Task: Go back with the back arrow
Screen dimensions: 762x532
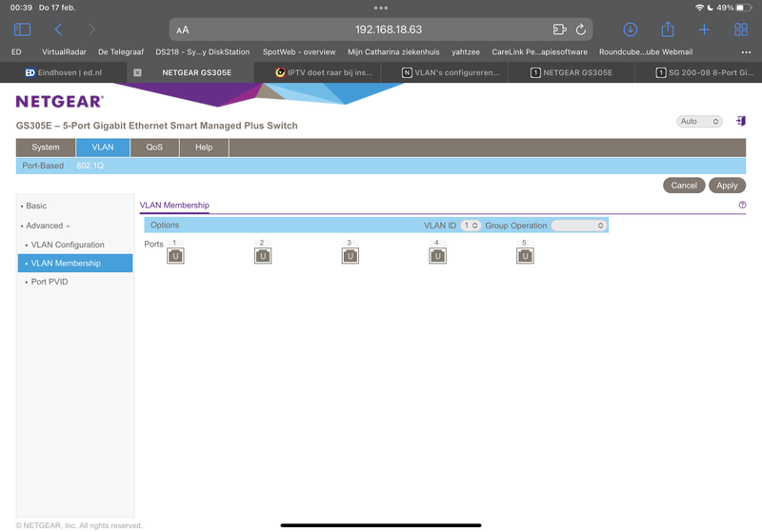Action: (x=58, y=30)
